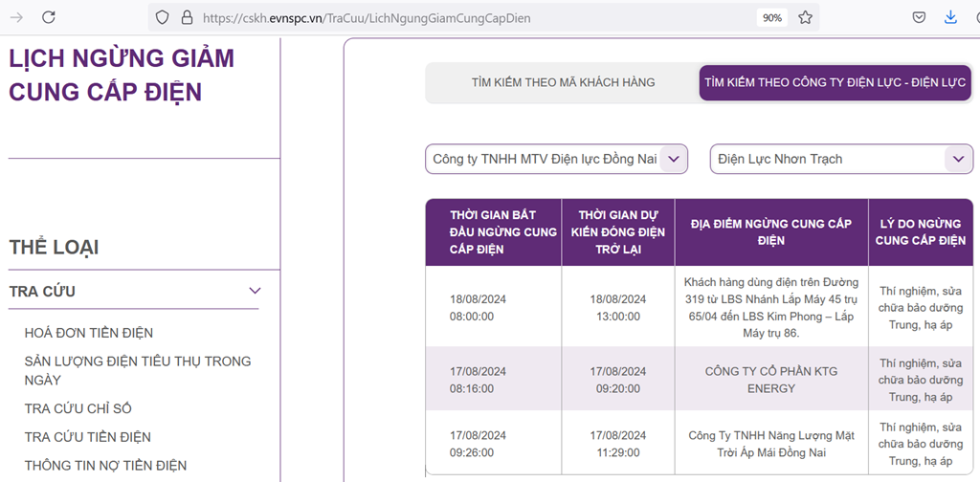Image resolution: width=980 pixels, height=482 pixels.
Task: Click the Lịch ngừng giảm cung cấp điện title
Action: (122, 75)
